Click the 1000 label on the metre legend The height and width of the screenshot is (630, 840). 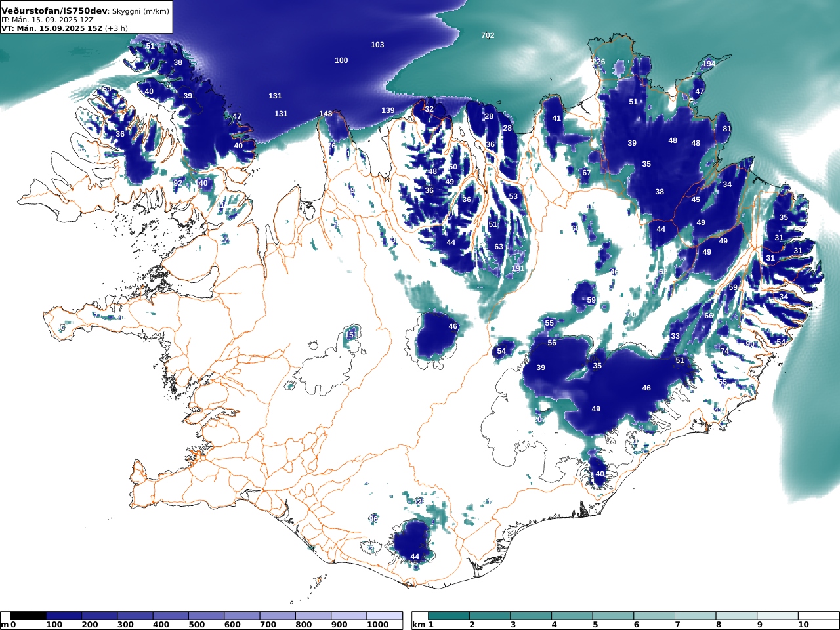[x=377, y=625]
